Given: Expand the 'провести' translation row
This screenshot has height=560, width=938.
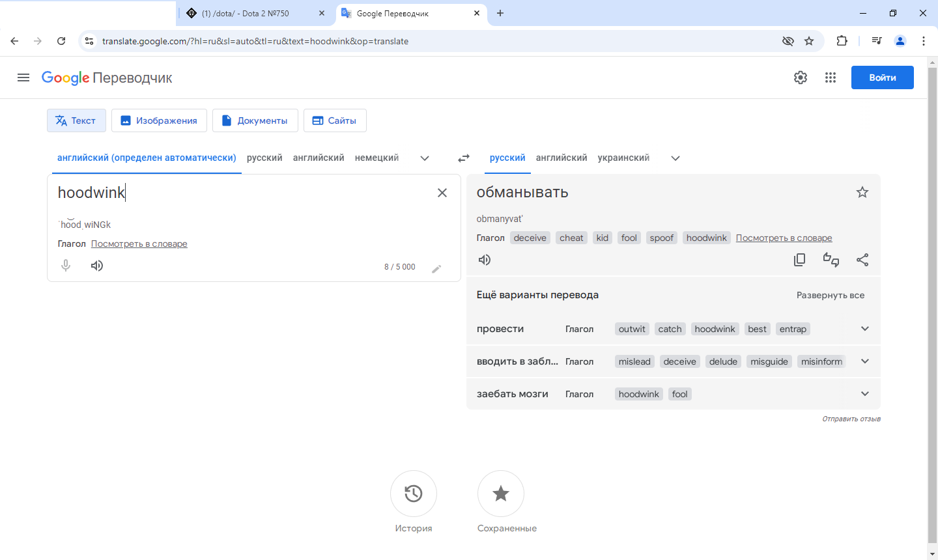Looking at the screenshot, I should point(865,329).
